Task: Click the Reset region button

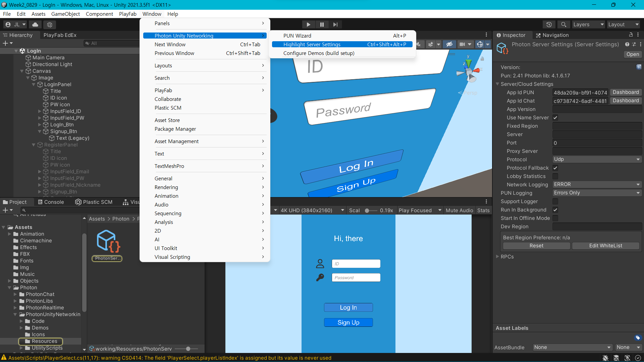Action: pyautogui.click(x=536, y=246)
